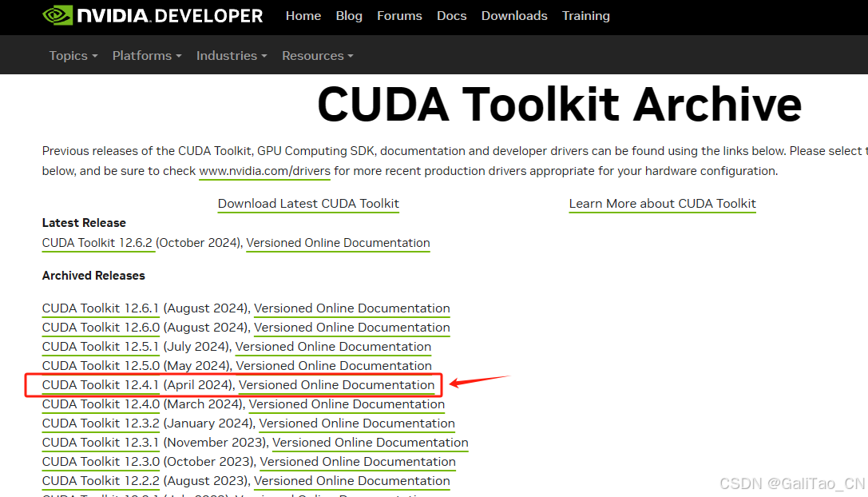Open CUDA Toolkit 12.3.0 link
868x497 pixels.
pos(101,462)
